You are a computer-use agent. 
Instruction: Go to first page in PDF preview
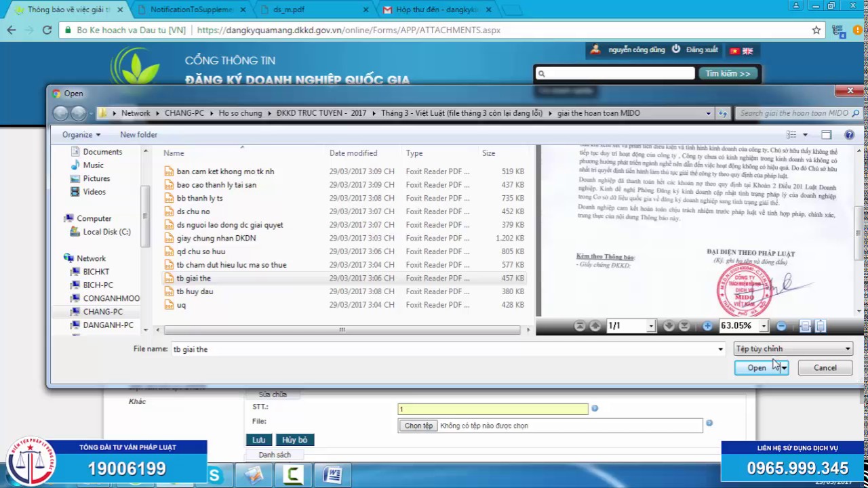[x=580, y=326]
